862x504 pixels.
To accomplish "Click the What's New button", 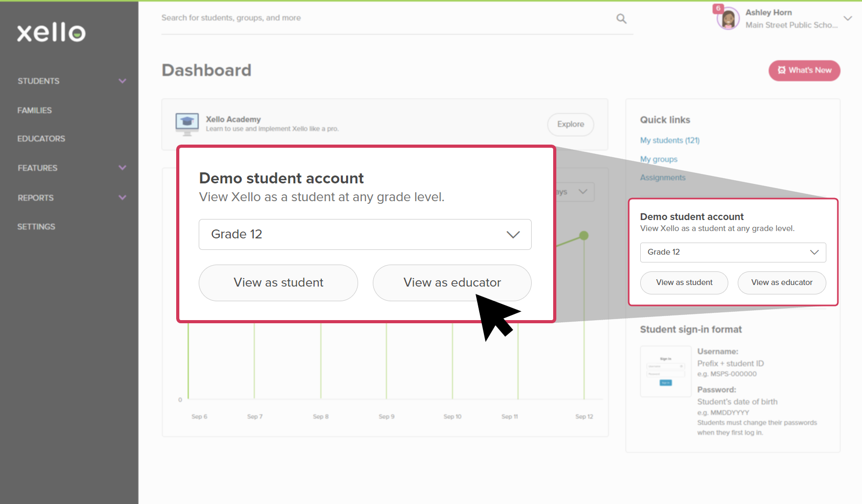I will pyautogui.click(x=804, y=71).
